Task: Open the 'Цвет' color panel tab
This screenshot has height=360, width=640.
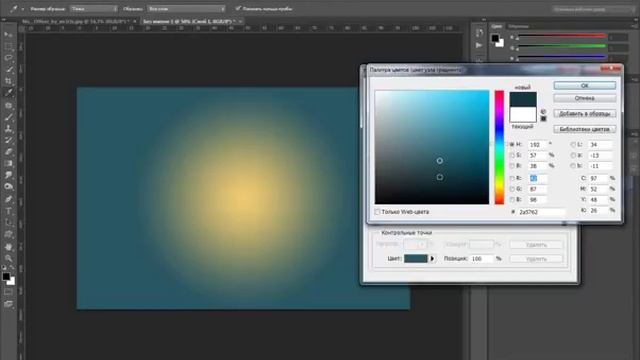Action: (x=497, y=26)
